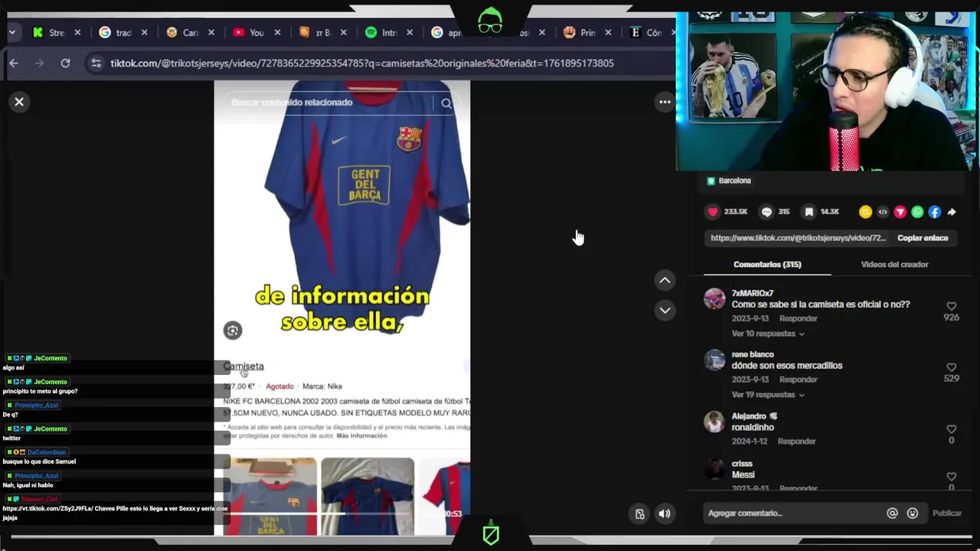The width and height of the screenshot is (980, 551).
Task: Like 7xMARIOx7's comment
Action: [951, 306]
